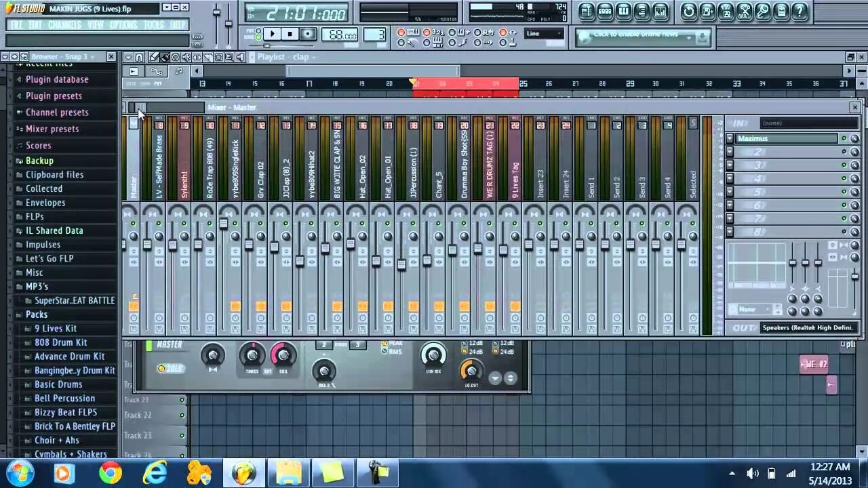The height and width of the screenshot is (488, 868).
Task: Arm the Record button in transport
Action: pyautogui.click(x=307, y=34)
